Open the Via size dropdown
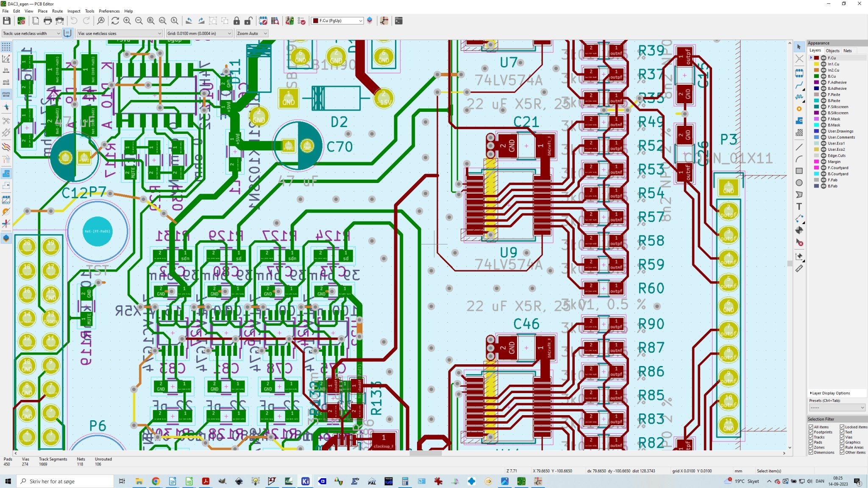The height and width of the screenshot is (488, 868). [120, 33]
